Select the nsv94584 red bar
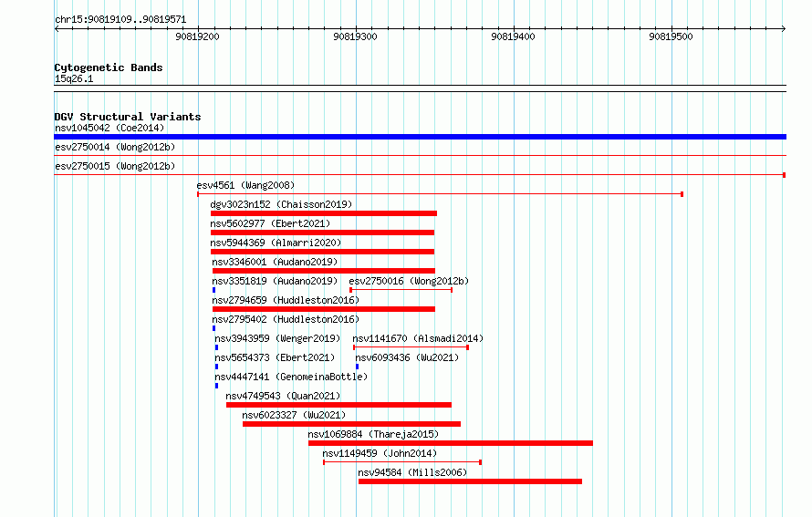The image size is (812, 517). pyautogui.click(x=470, y=481)
